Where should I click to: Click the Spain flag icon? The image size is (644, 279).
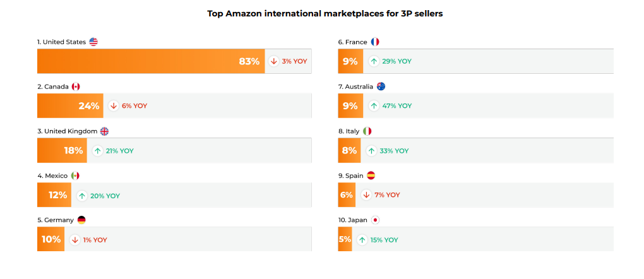[x=371, y=175]
